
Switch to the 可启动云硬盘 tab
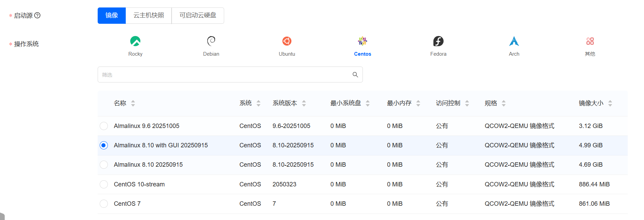click(x=198, y=16)
